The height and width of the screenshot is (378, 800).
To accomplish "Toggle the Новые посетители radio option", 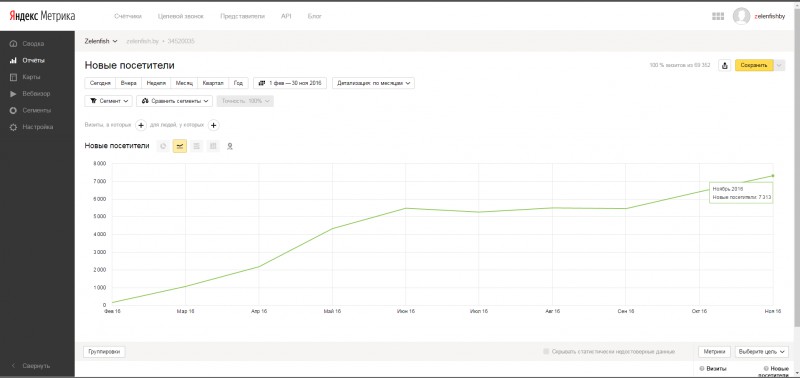I will pos(766,368).
